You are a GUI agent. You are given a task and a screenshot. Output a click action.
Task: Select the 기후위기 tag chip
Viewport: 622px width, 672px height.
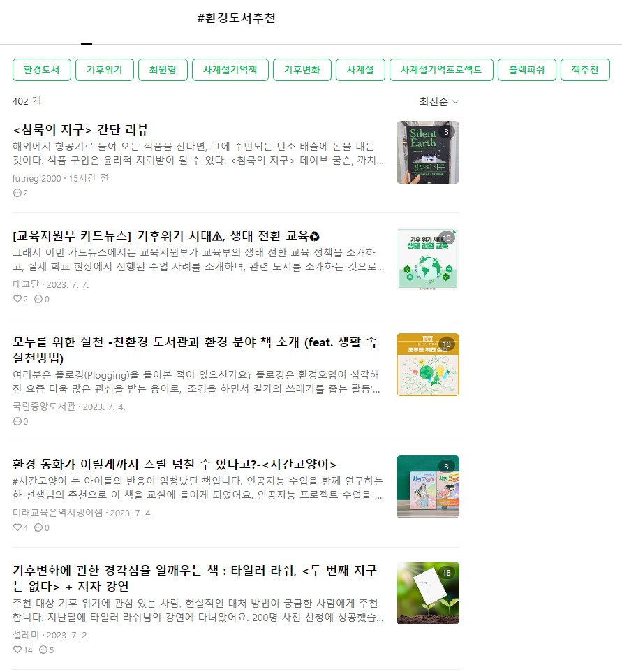[105, 70]
